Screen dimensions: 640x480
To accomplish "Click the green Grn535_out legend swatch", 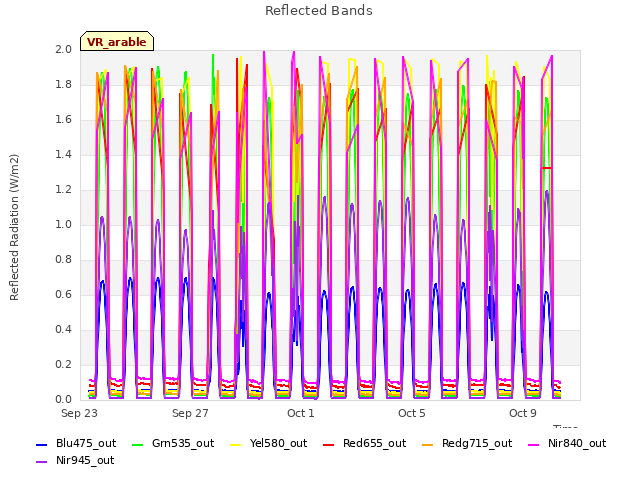I will 138,445.
